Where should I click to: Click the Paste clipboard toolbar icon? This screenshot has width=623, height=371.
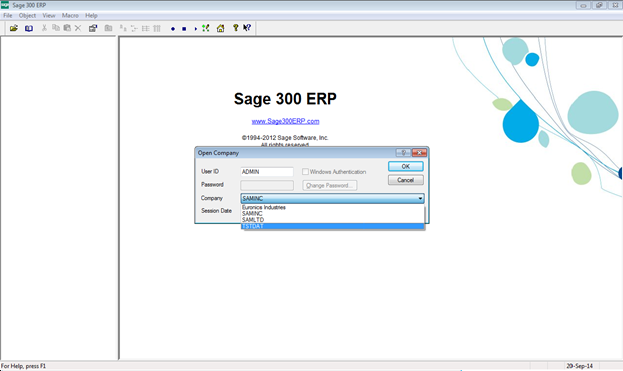[67, 28]
